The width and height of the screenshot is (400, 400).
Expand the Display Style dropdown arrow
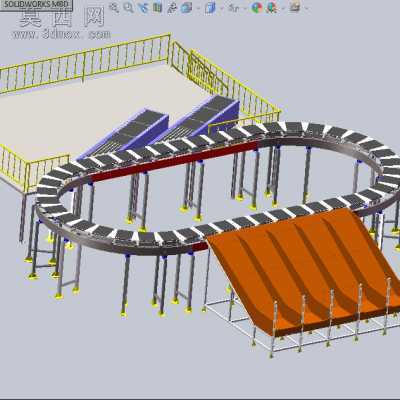(222, 8)
